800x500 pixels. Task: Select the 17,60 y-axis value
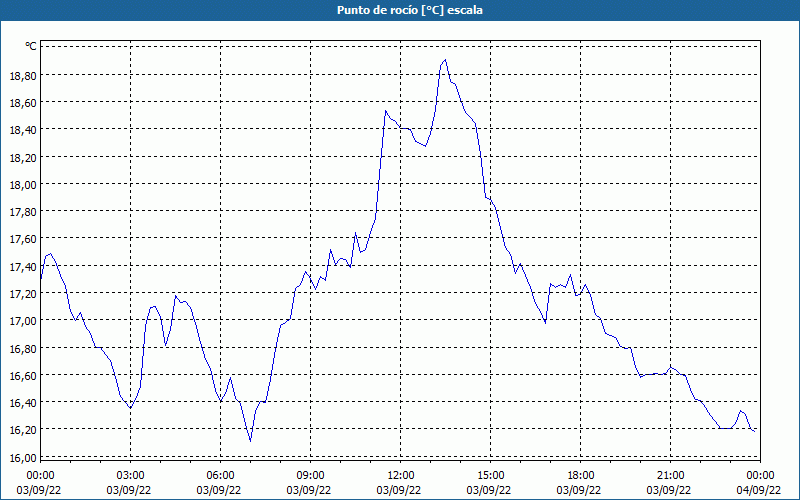(x=23, y=239)
